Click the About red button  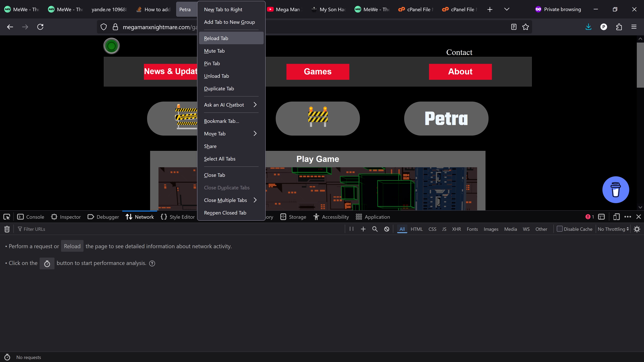460,72
